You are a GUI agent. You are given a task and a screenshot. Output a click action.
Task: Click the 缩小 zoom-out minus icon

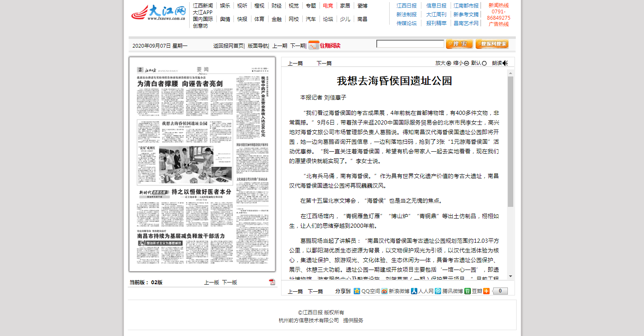tap(467, 64)
